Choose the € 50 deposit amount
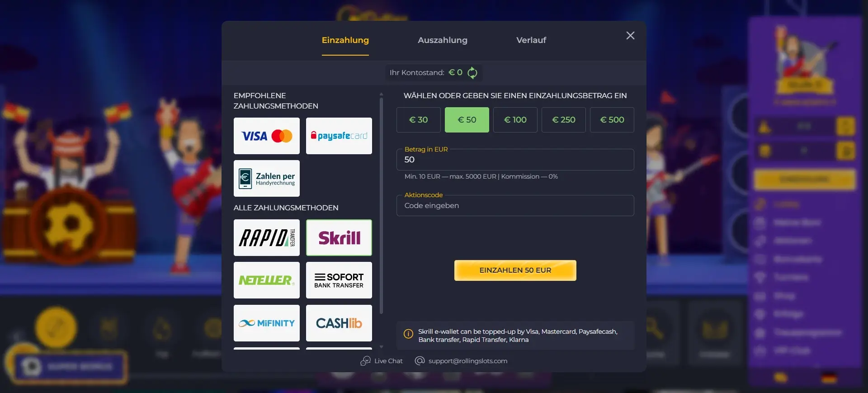This screenshot has height=393, width=868. pos(467,120)
